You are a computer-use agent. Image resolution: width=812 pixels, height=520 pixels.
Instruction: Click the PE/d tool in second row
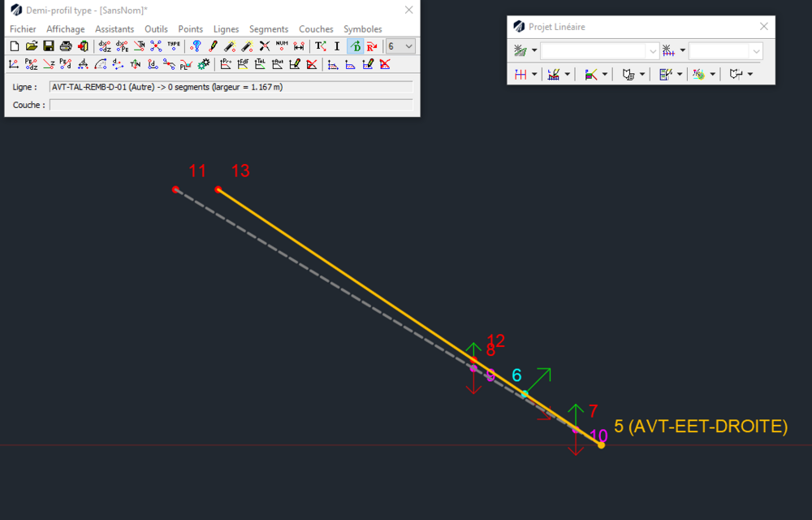pos(65,64)
